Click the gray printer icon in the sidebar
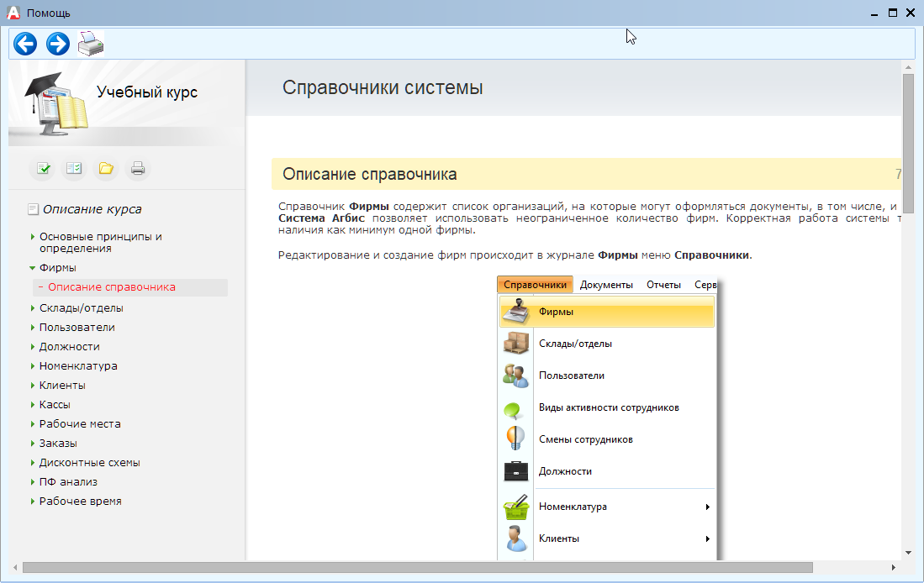Image resolution: width=924 pixels, height=583 pixels. coord(138,168)
